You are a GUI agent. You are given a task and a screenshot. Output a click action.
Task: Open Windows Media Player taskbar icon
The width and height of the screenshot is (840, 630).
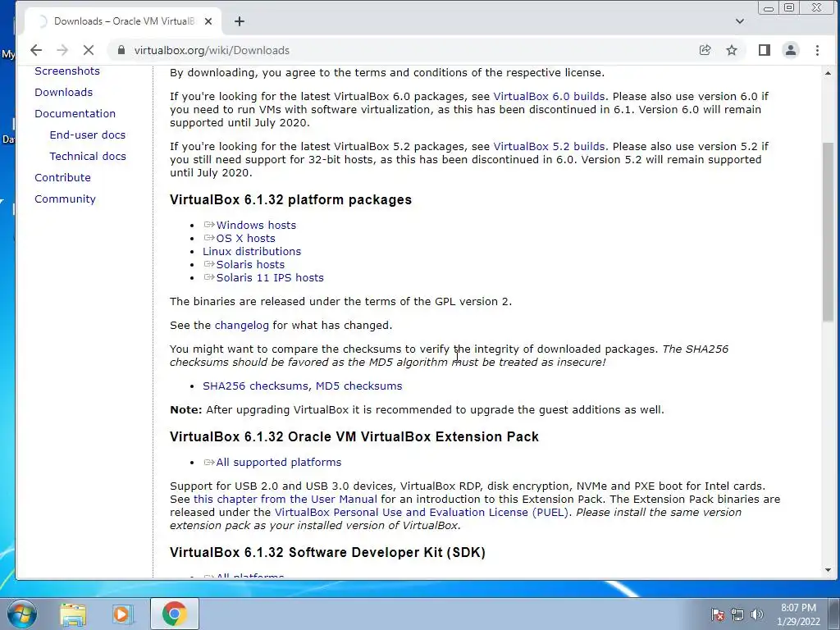click(x=122, y=614)
